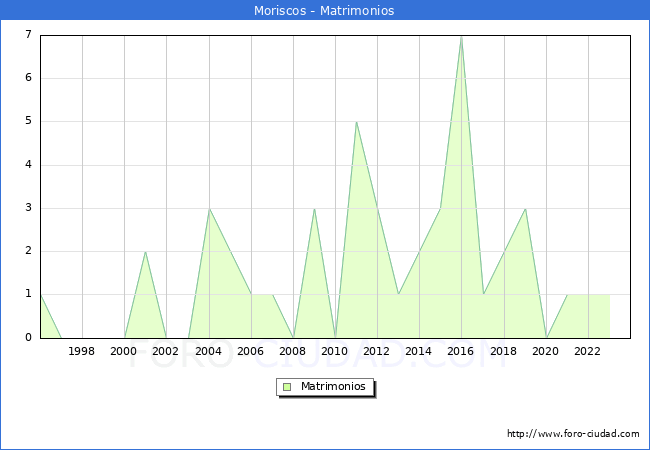Click the 2011 peak at value 5
Viewport: 650px width, 450px height.
tap(356, 122)
